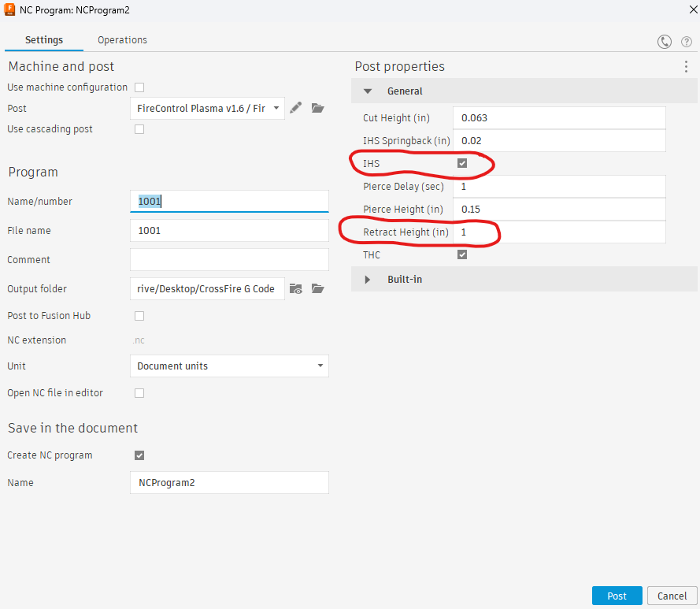Toggle the THC checkbox
The image size is (700, 609).
coord(462,255)
